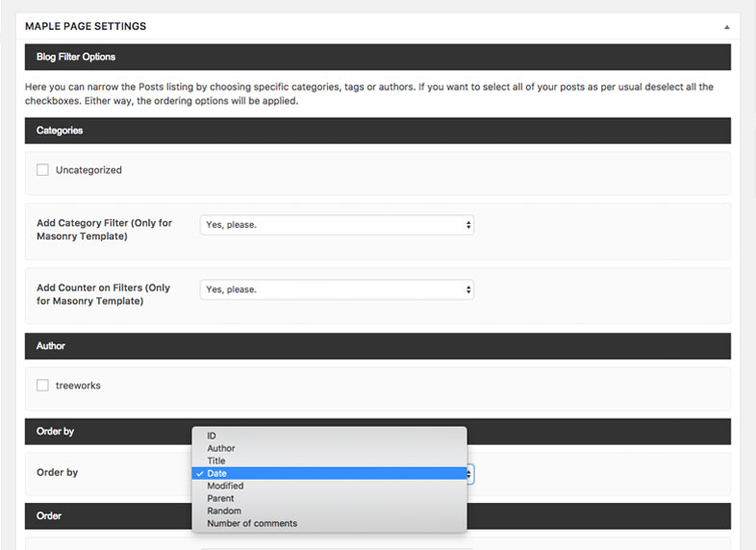Click the Blog Filter Options header bar

click(x=377, y=57)
